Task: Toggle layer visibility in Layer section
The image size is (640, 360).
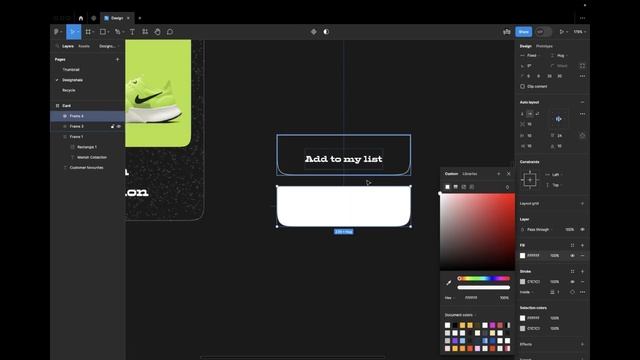Action: [582, 229]
